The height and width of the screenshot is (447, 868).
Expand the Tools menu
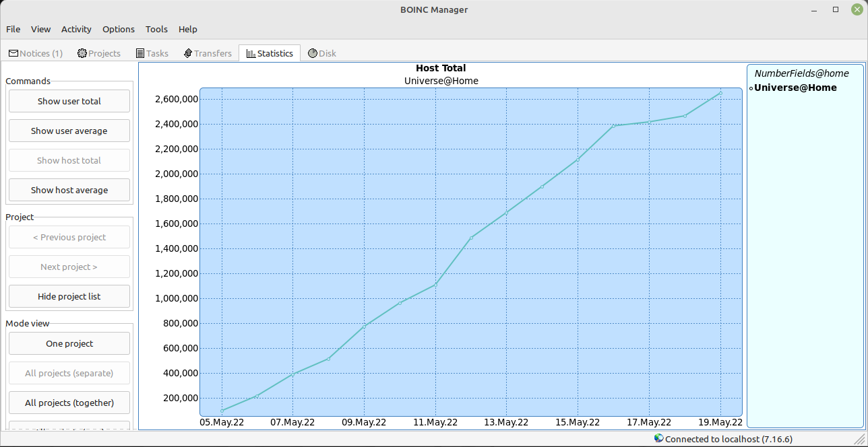pyautogui.click(x=156, y=29)
